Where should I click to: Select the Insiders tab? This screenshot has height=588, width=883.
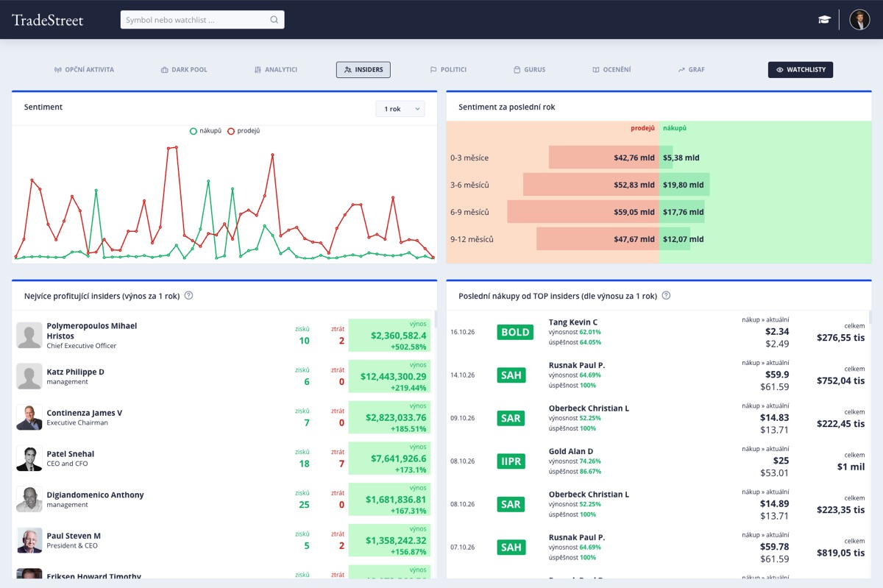click(364, 70)
